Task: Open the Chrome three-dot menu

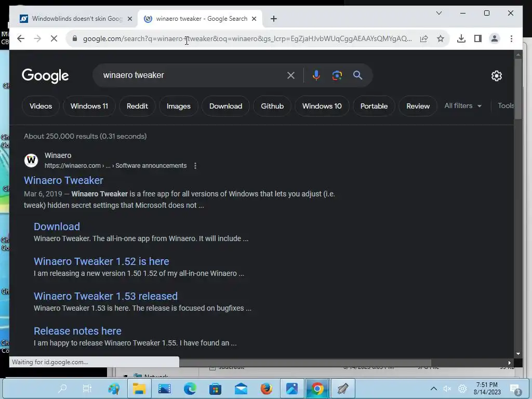Action: (511, 38)
